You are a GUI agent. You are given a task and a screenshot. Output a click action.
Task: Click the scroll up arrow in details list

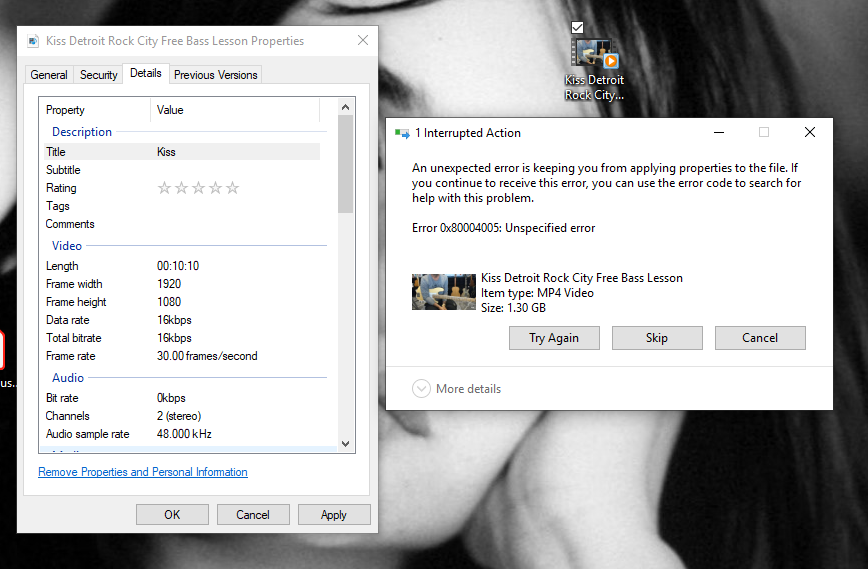[345, 107]
